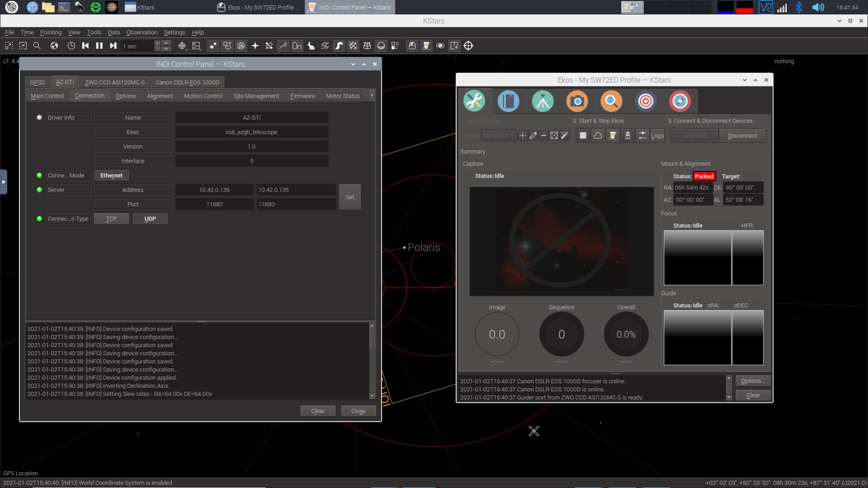Select UDP connection type

[150, 219]
